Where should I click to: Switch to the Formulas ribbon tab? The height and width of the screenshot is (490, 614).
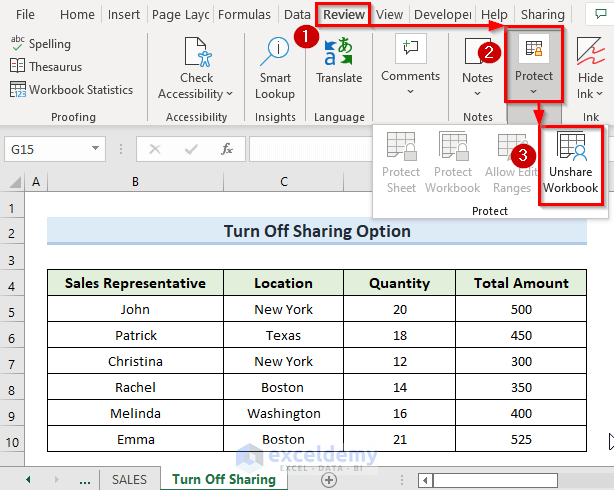point(243,15)
